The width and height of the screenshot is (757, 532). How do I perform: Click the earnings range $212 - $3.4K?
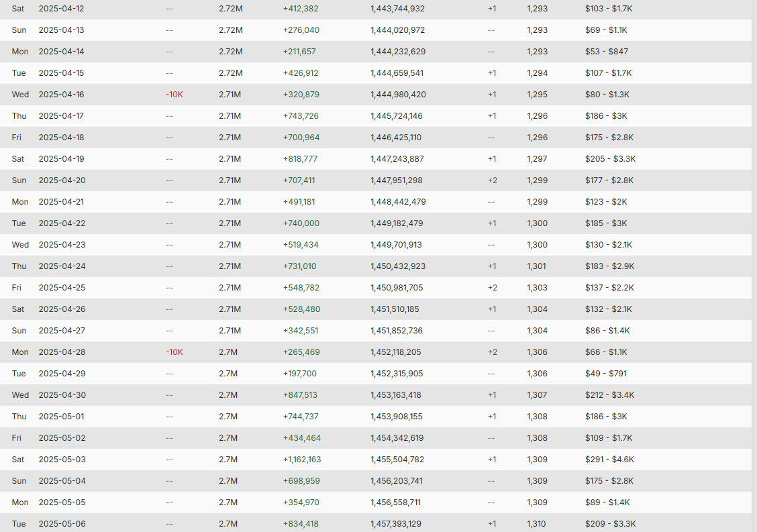coord(610,395)
